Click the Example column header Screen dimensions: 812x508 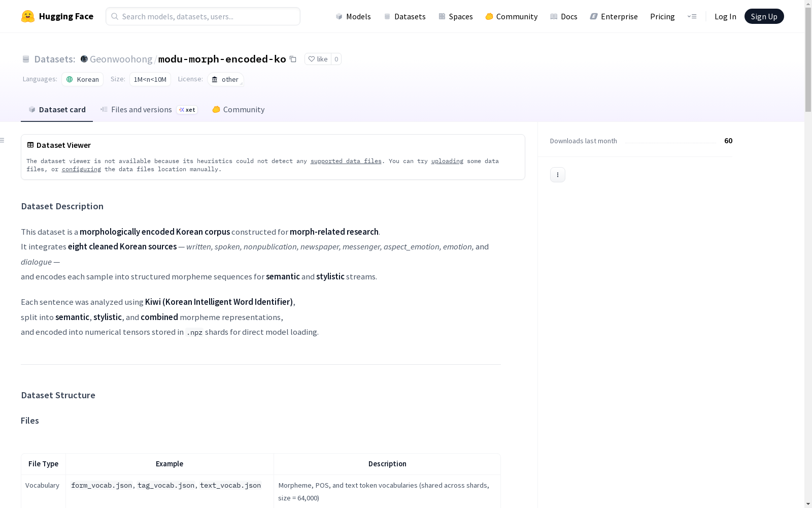pyautogui.click(x=170, y=464)
